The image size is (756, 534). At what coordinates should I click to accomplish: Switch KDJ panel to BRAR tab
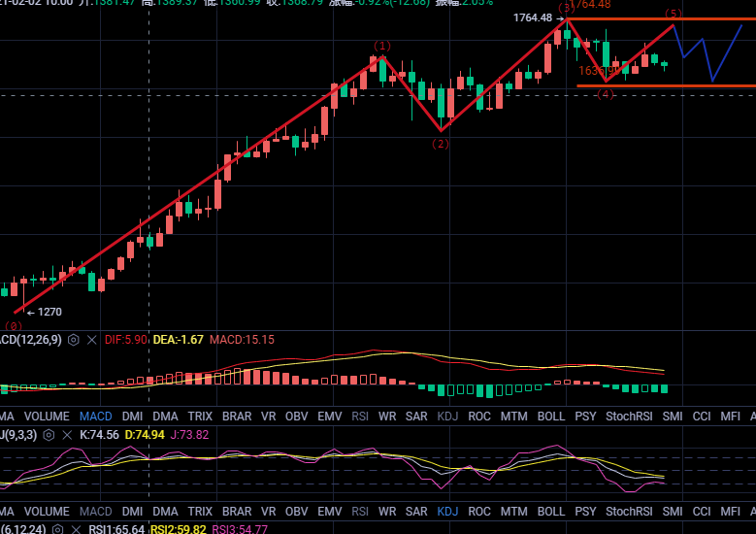[237, 511]
